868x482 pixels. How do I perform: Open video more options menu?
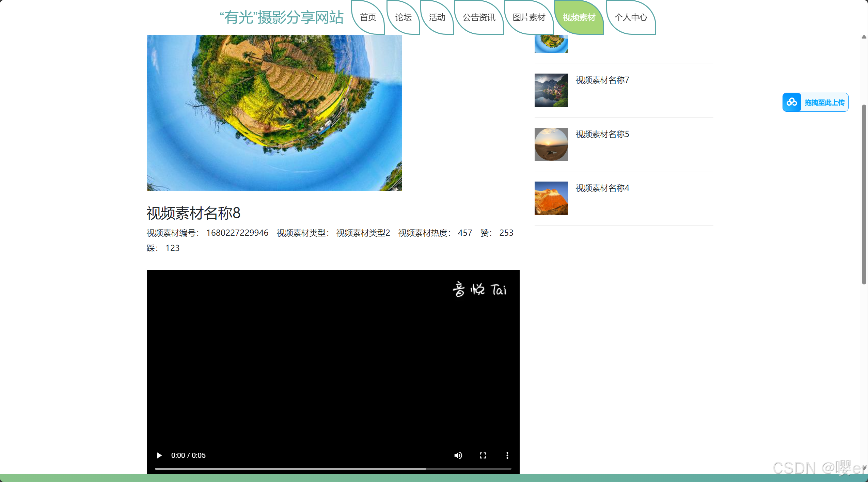pos(507,455)
